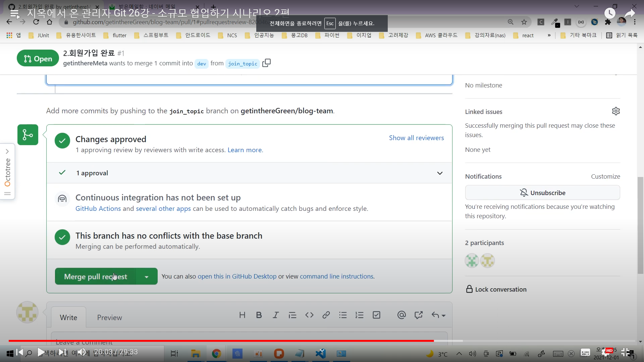Viewport: 644px width, 362px height.
Task: Switch to the Preview tab
Action: tap(110, 317)
